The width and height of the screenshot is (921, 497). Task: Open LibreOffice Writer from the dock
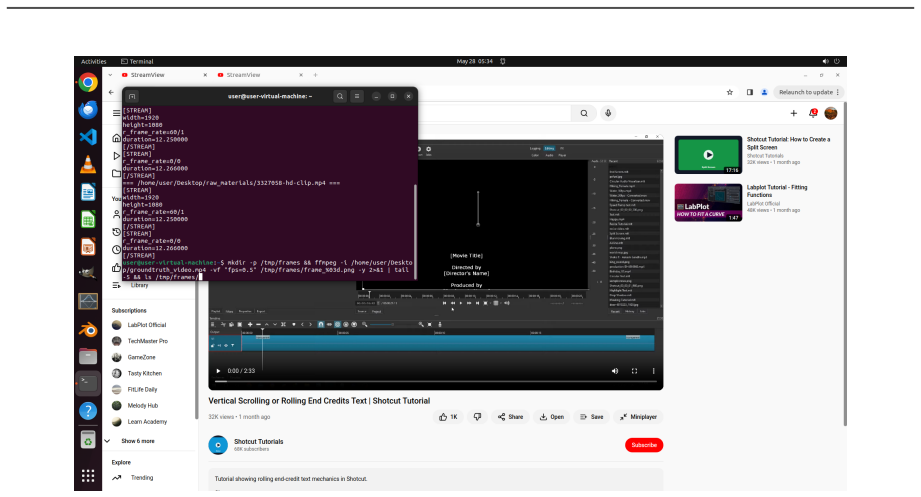(x=88, y=192)
